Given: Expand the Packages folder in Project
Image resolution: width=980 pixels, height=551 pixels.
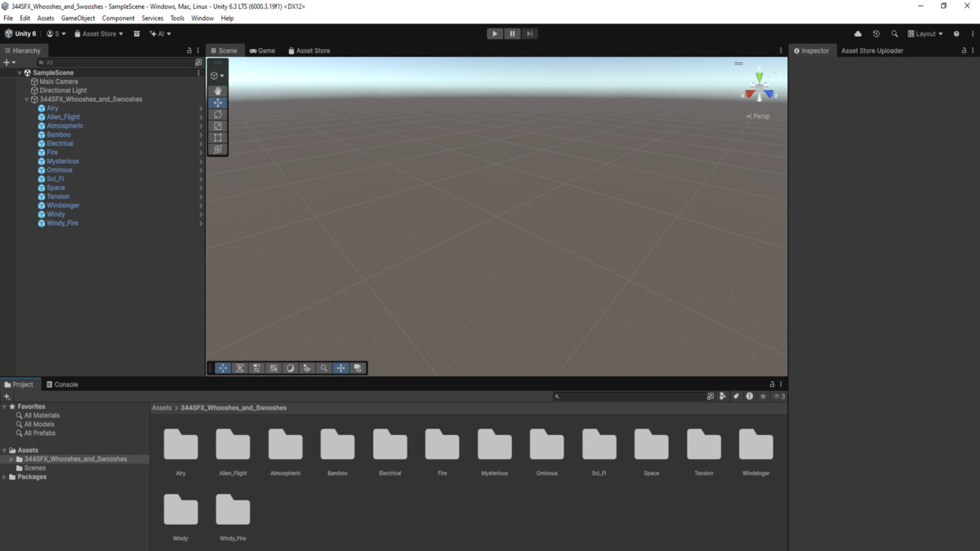Looking at the screenshot, I should [5, 477].
